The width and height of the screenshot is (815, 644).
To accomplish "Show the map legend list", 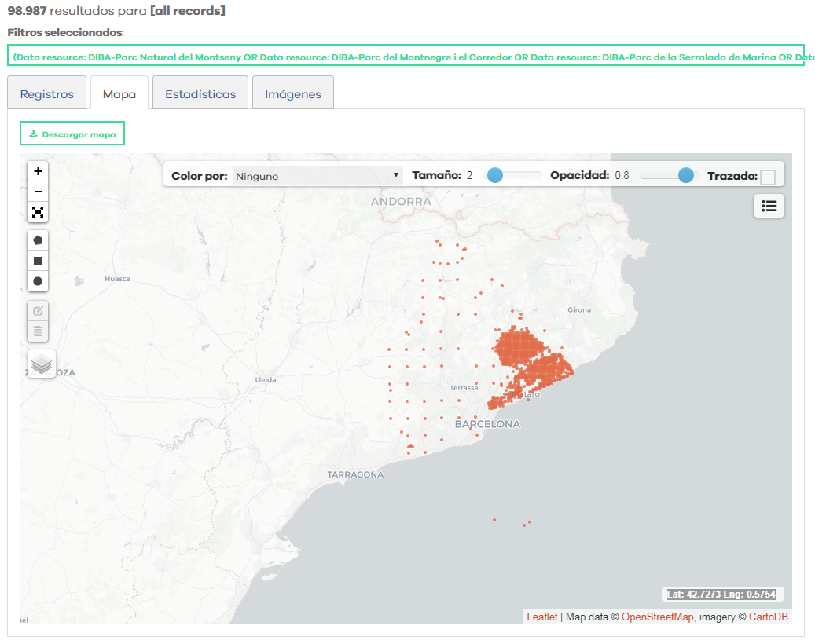I will 769,206.
